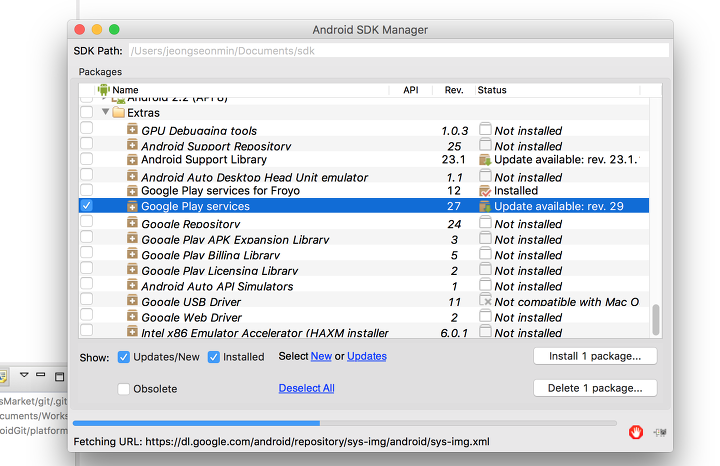Click the not-installed status icon for GPU Debugging tools
This screenshot has width=720, height=466.
click(485, 129)
